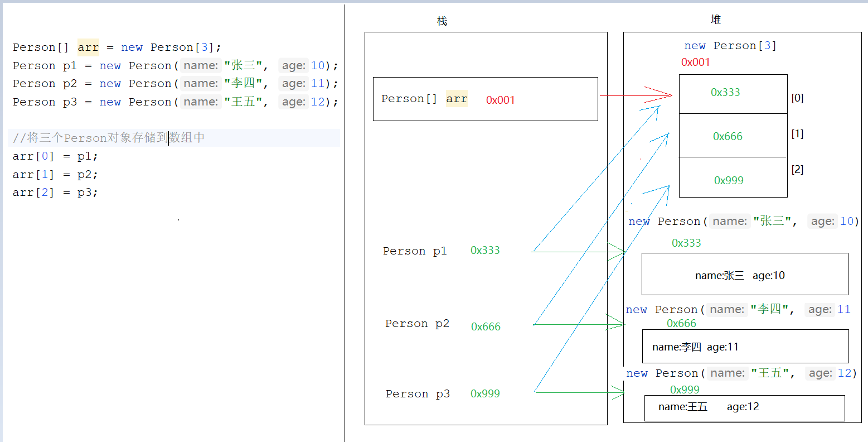
Task: Click the heap object box with name:李四 age:11
Action: pyautogui.click(x=745, y=347)
